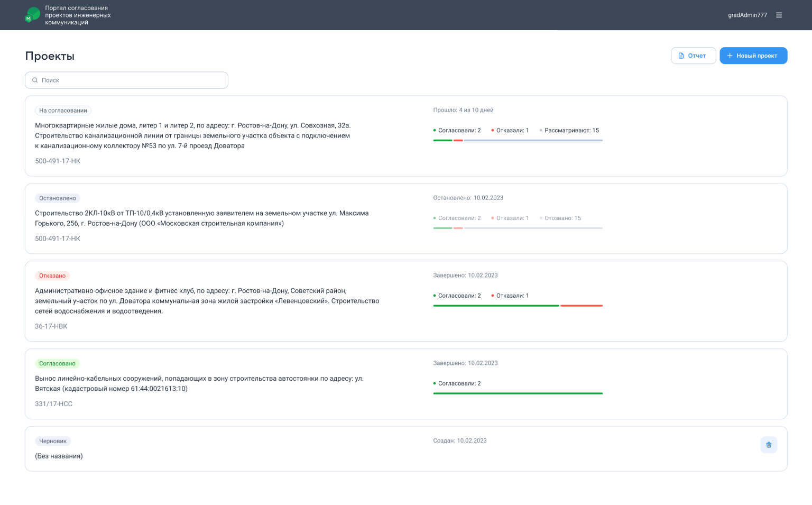Click the Согласовано project's green progress bar

point(518,393)
